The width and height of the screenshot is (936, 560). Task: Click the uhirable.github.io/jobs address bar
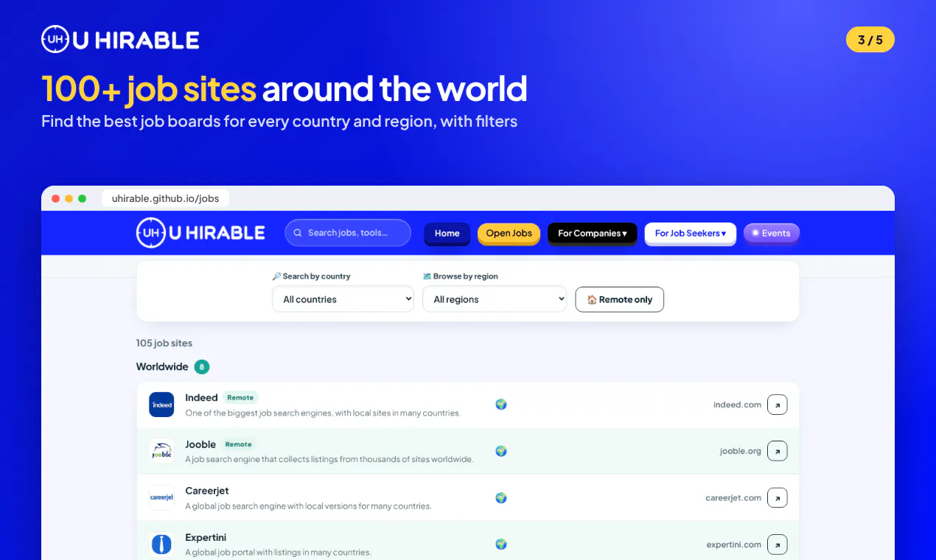coord(166,198)
